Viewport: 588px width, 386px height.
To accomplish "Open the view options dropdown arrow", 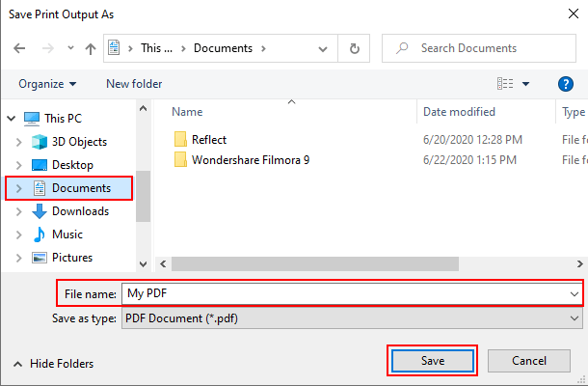I will tap(525, 84).
